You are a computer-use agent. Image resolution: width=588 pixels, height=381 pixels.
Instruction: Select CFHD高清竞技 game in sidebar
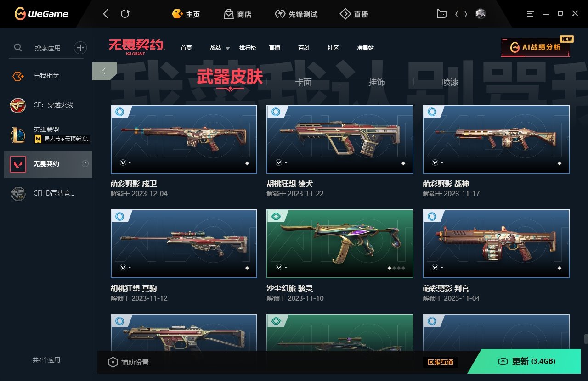pos(48,193)
